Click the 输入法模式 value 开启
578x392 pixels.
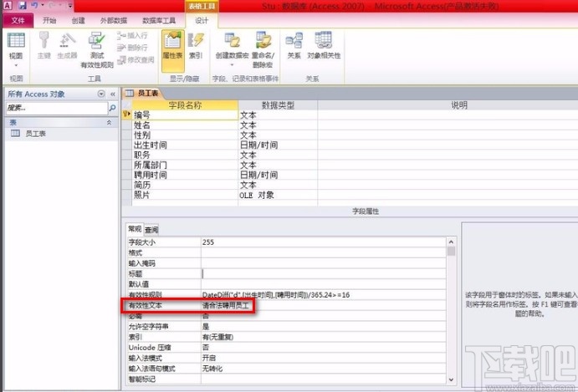(323, 358)
